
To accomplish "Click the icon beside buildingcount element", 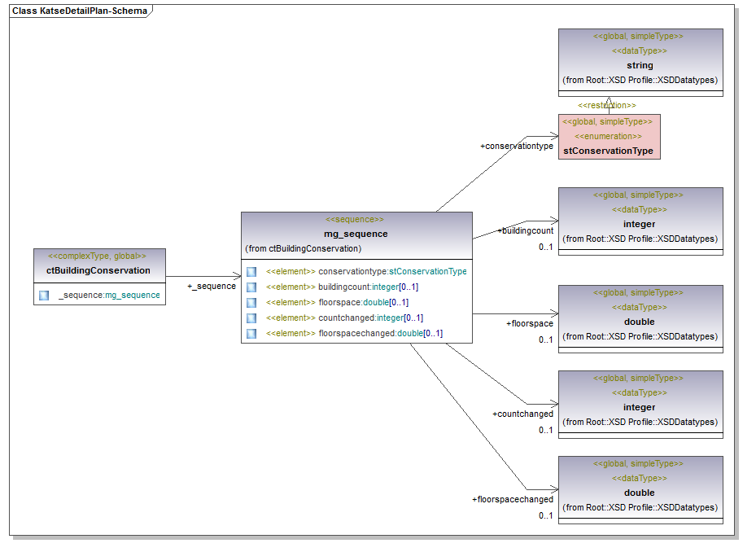I will (x=251, y=287).
